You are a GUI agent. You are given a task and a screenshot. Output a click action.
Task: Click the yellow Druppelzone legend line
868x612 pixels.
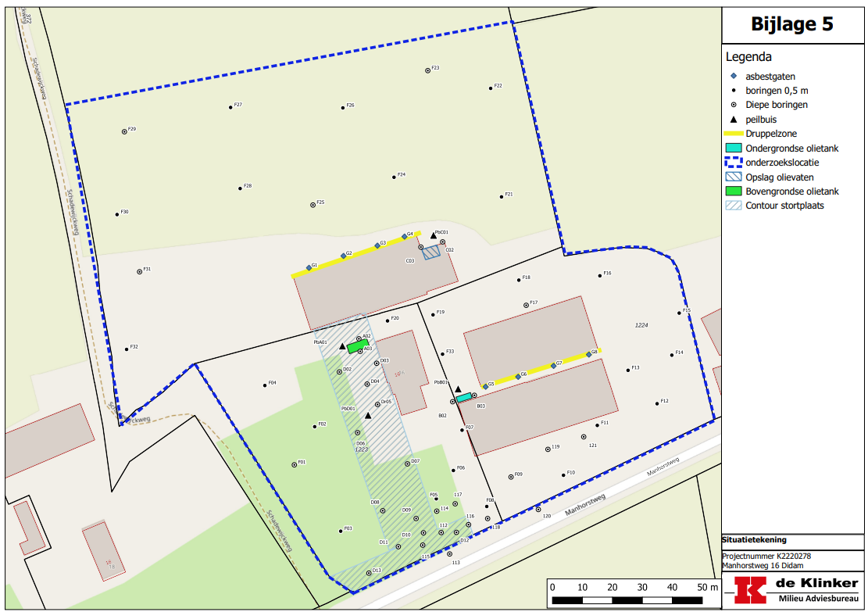[734, 134]
